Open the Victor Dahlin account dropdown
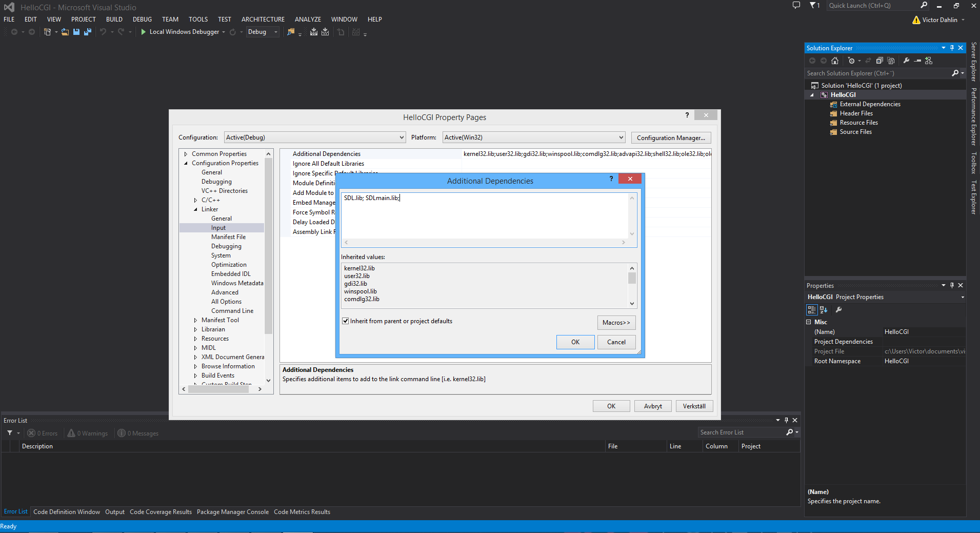The image size is (980, 533). (x=939, y=20)
